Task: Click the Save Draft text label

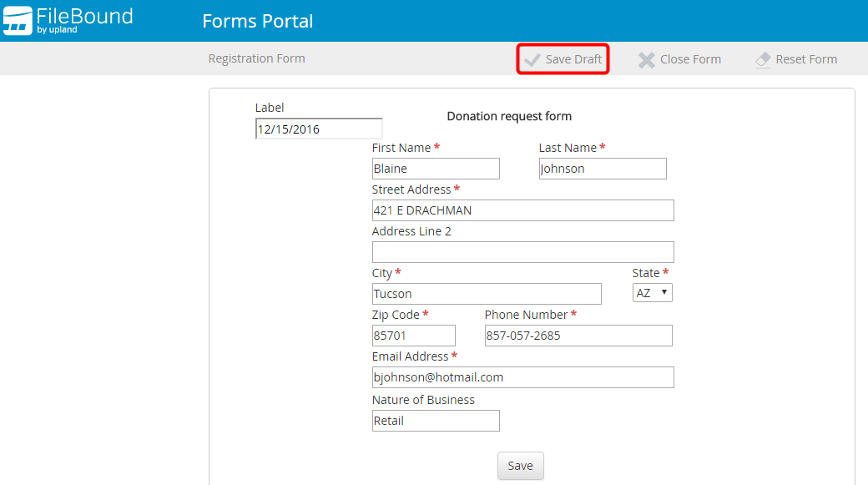Action: (573, 59)
